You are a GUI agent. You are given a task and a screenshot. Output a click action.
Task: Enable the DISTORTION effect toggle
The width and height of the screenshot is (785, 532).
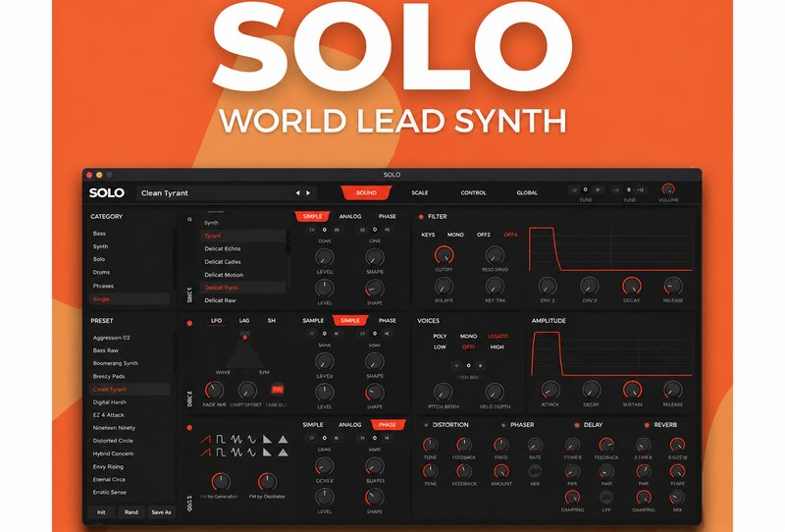click(426, 425)
